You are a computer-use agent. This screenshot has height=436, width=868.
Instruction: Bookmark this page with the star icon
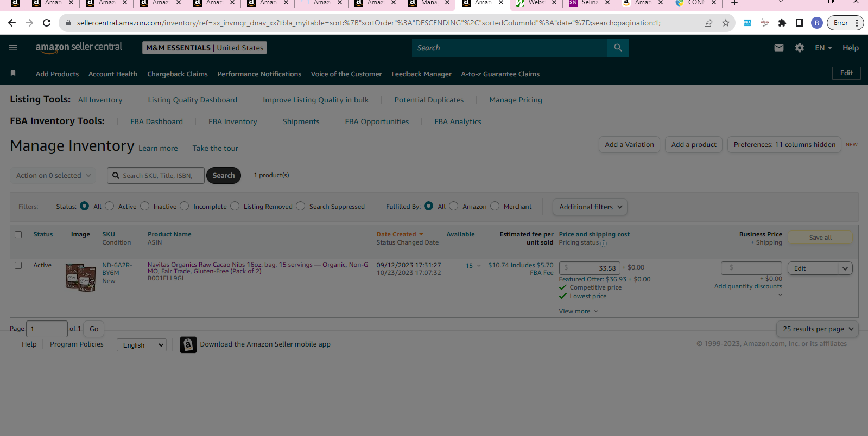pyautogui.click(x=726, y=23)
